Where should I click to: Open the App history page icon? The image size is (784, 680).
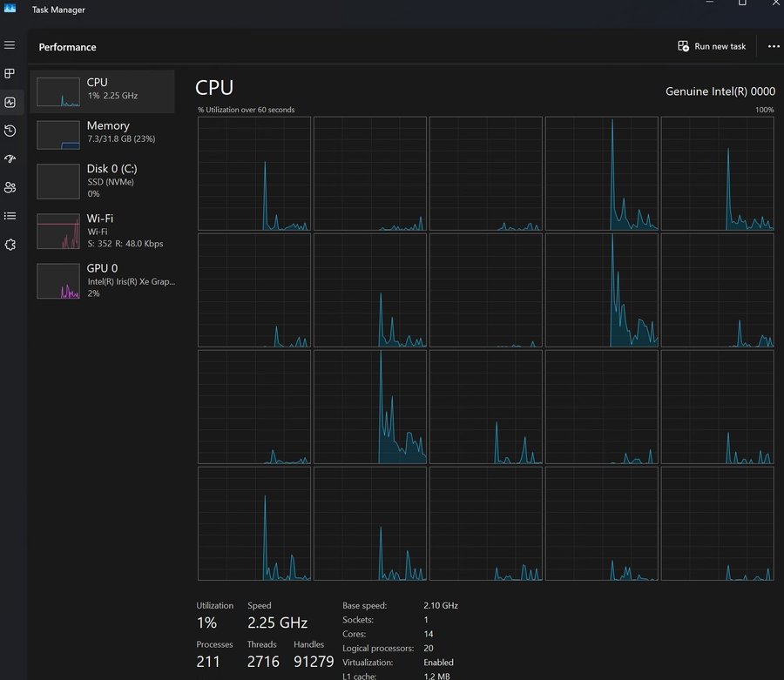(x=10, y=131)
